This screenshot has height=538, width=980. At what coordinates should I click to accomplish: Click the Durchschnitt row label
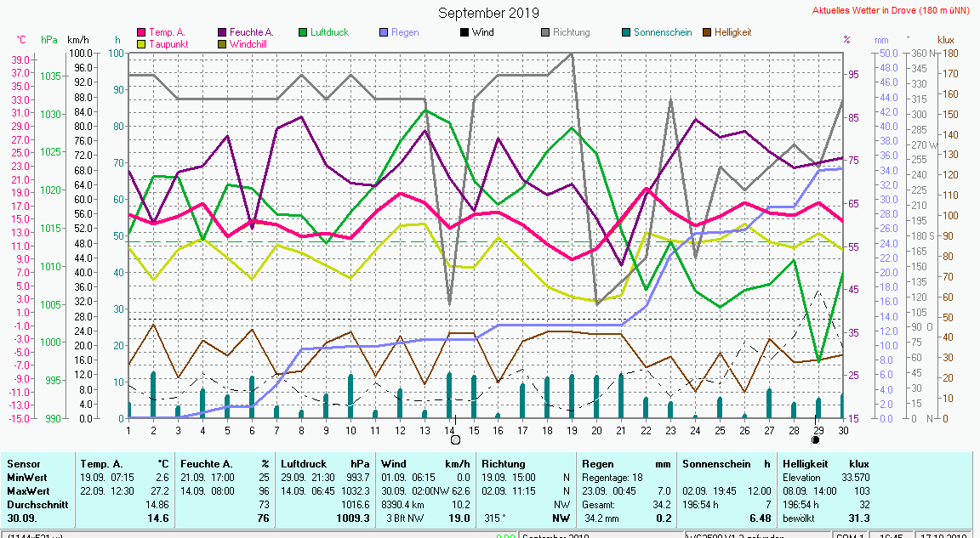point(35,505)
